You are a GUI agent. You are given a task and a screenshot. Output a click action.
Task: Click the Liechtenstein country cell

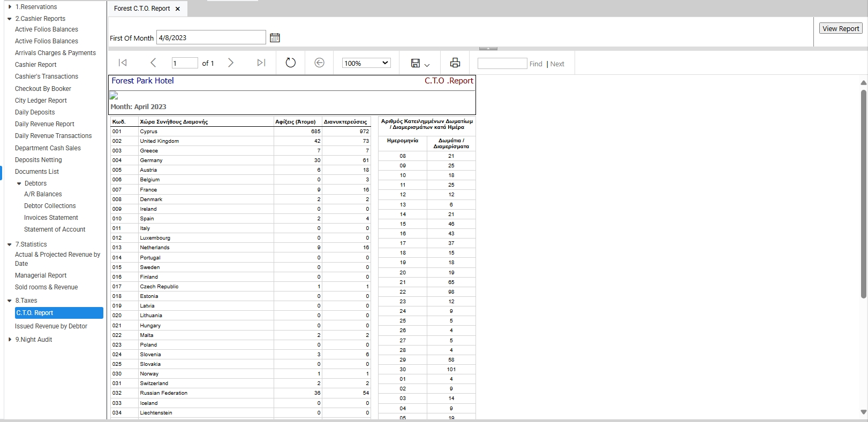pos(206,413)
